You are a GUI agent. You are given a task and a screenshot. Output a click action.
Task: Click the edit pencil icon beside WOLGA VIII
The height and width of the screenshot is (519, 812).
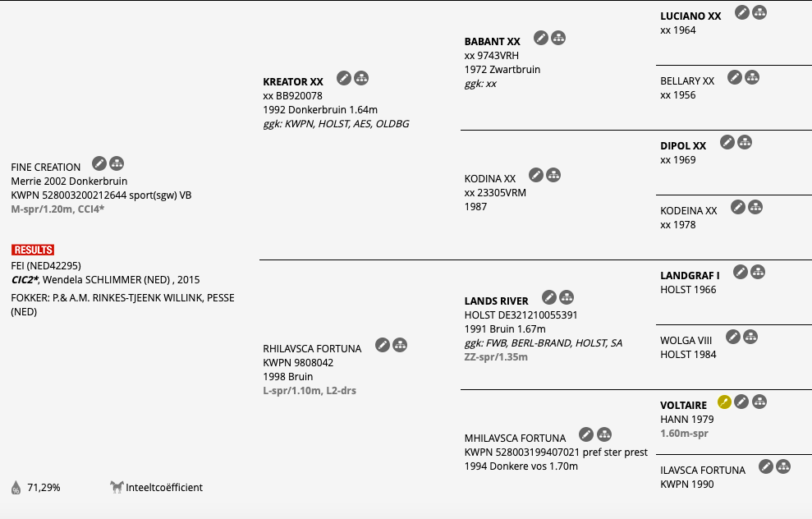coord(733,337)
